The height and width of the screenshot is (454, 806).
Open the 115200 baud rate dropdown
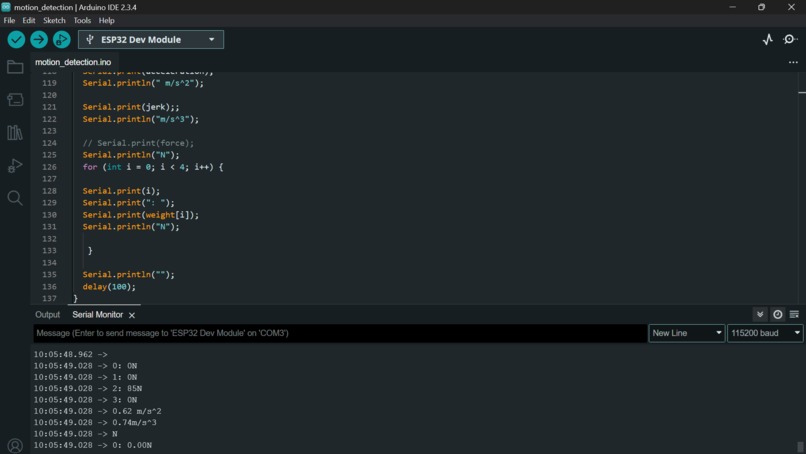(765, 333)
